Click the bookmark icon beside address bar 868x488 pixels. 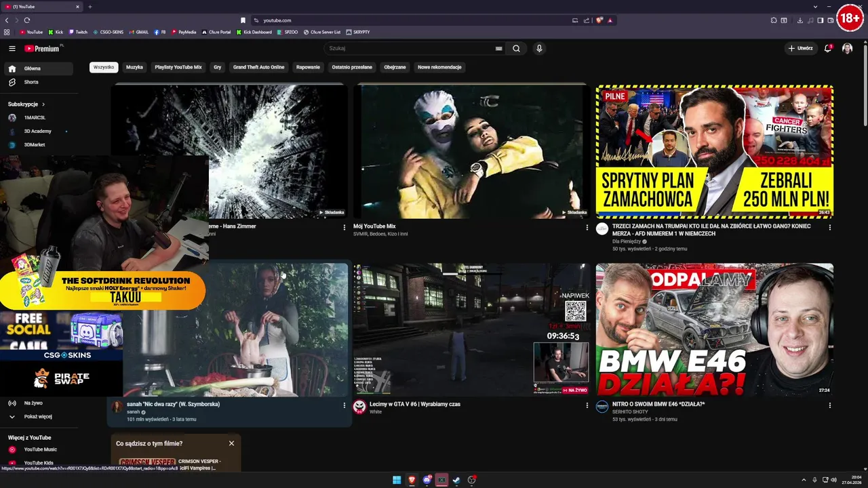243,20
